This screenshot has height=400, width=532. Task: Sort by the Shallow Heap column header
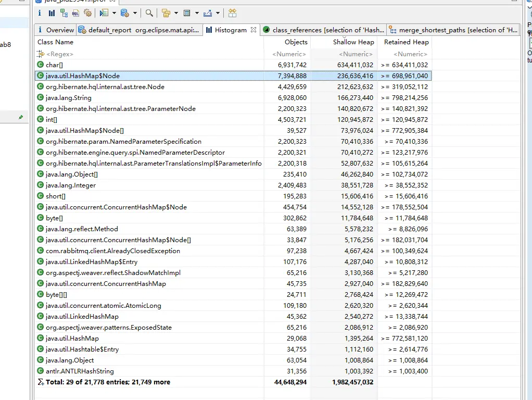point(353,42)
